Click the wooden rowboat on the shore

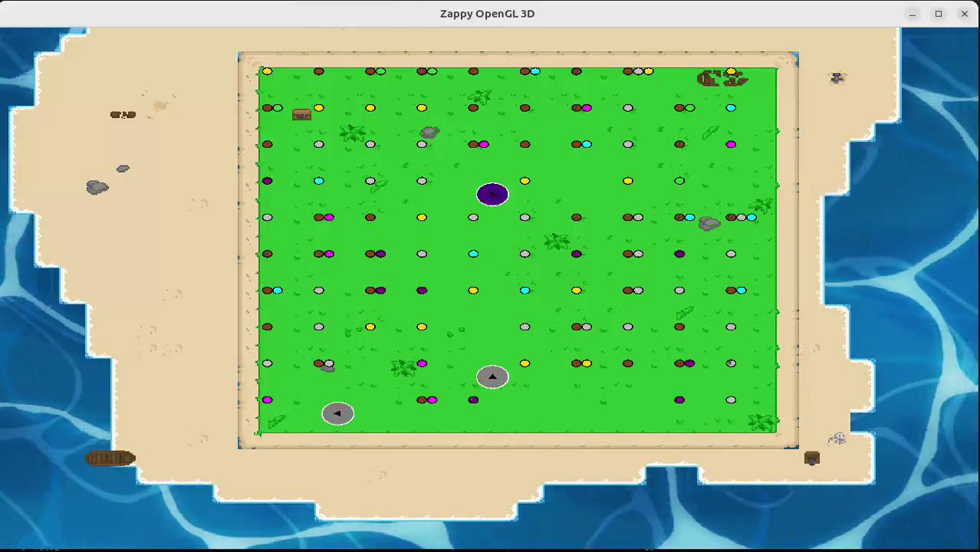coord(110,458)
